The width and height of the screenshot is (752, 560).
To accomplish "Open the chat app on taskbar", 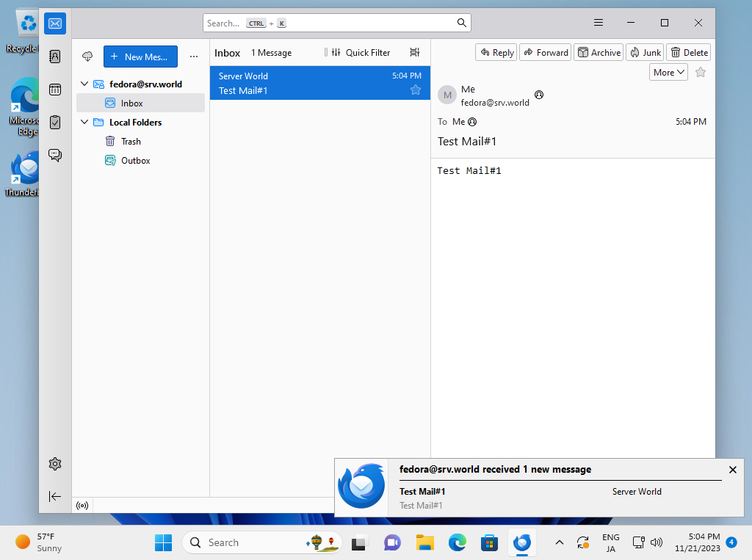I will (392, 542).
